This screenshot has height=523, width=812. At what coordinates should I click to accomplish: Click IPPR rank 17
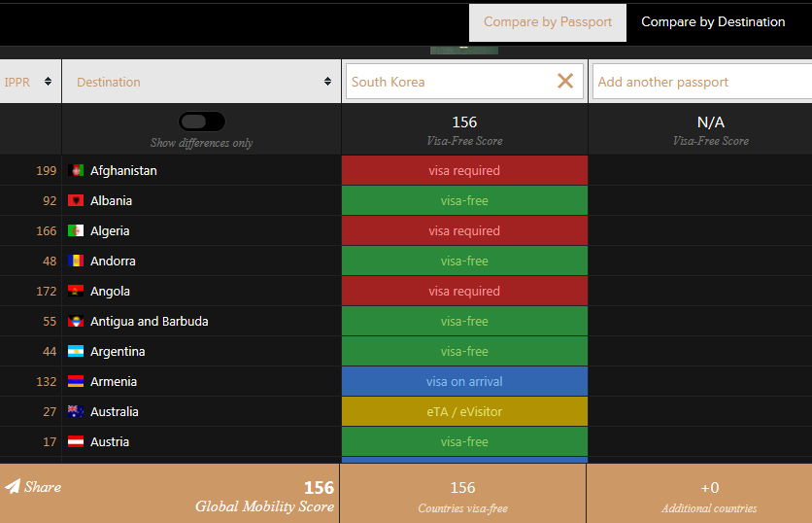[50, 441]
